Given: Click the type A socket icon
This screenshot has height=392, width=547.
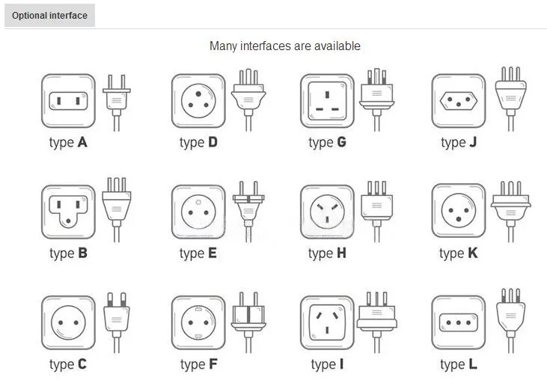Looking at the screenshot, I should click(68, 101).
